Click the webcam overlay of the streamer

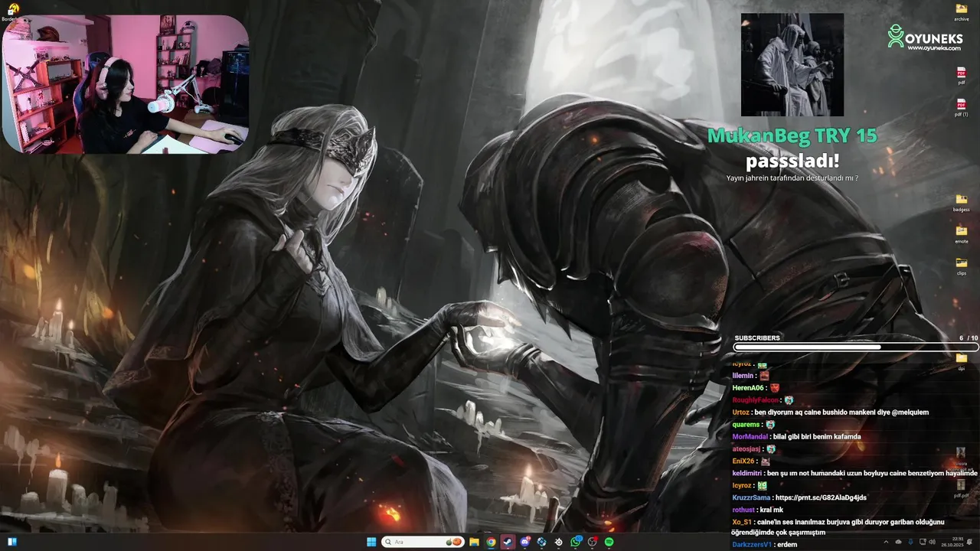(x=126, y=84)
